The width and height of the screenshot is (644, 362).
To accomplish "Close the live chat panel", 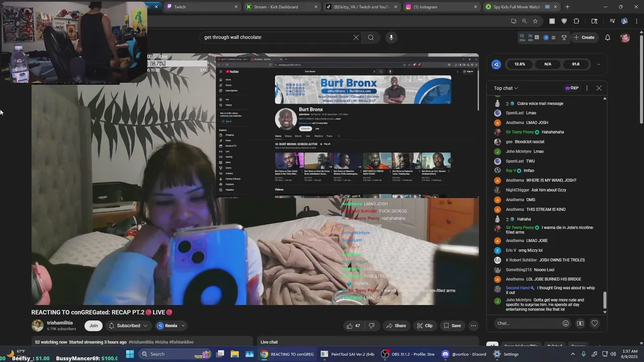I will coord(599,88).
